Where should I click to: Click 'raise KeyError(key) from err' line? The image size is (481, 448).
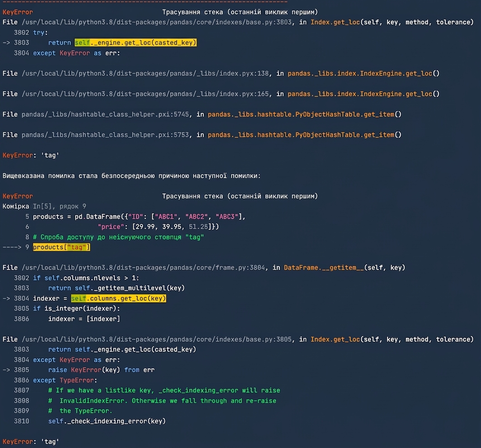click(101, 370)
